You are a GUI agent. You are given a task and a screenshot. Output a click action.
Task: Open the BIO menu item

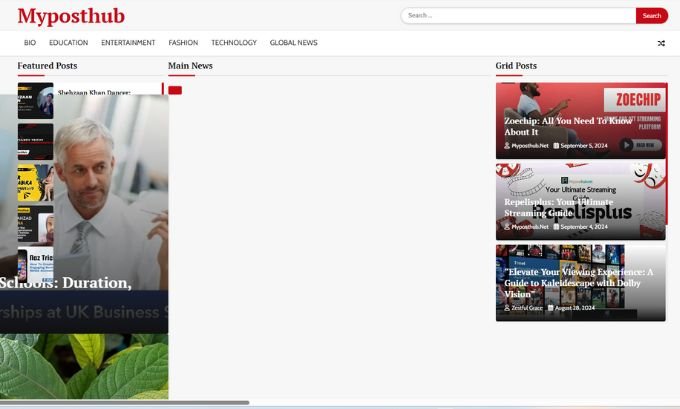tap(30, 43)
